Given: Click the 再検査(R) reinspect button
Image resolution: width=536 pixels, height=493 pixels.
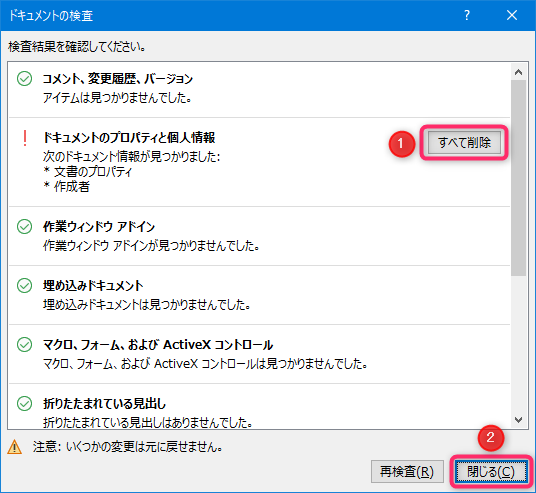Looking at the screenshot, I should pyautogui.click(x=407, y=472).
